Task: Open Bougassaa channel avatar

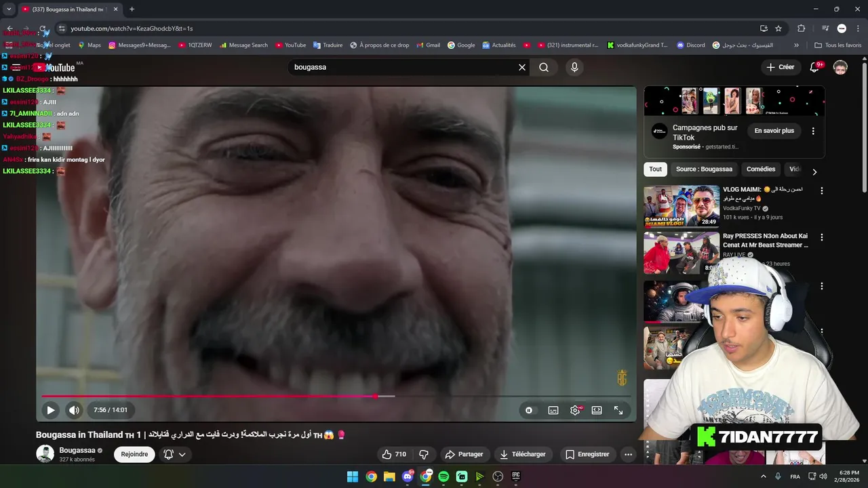Action: click(x=45, y=453)
